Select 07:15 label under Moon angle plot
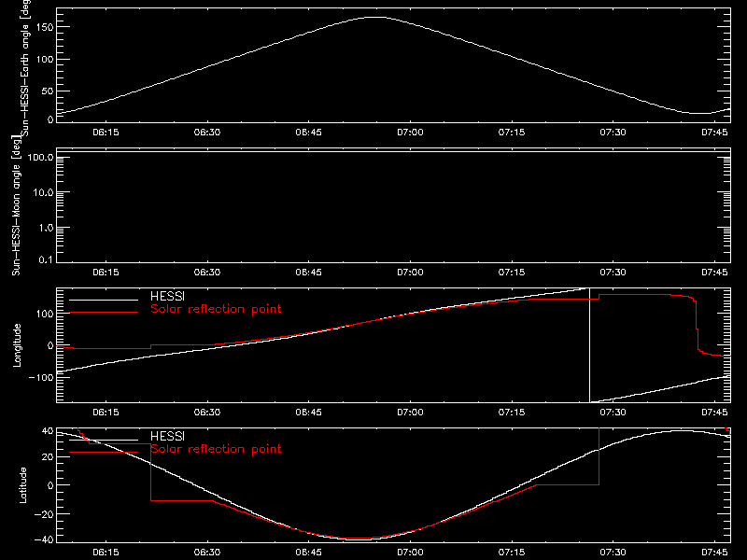The image size is (747, 560). click(x=512, y=273)
